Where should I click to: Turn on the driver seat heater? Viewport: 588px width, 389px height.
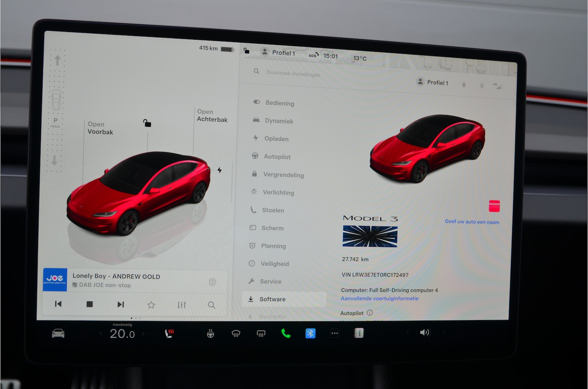click(170, 333)
